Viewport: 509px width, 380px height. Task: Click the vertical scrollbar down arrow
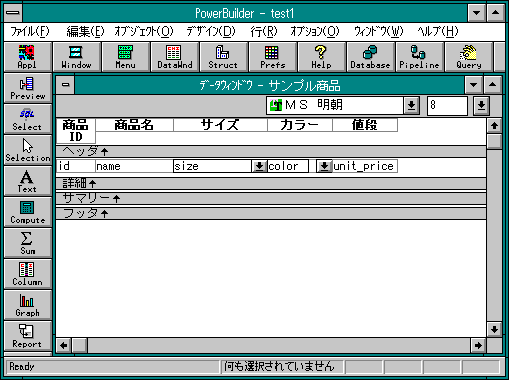494,330
